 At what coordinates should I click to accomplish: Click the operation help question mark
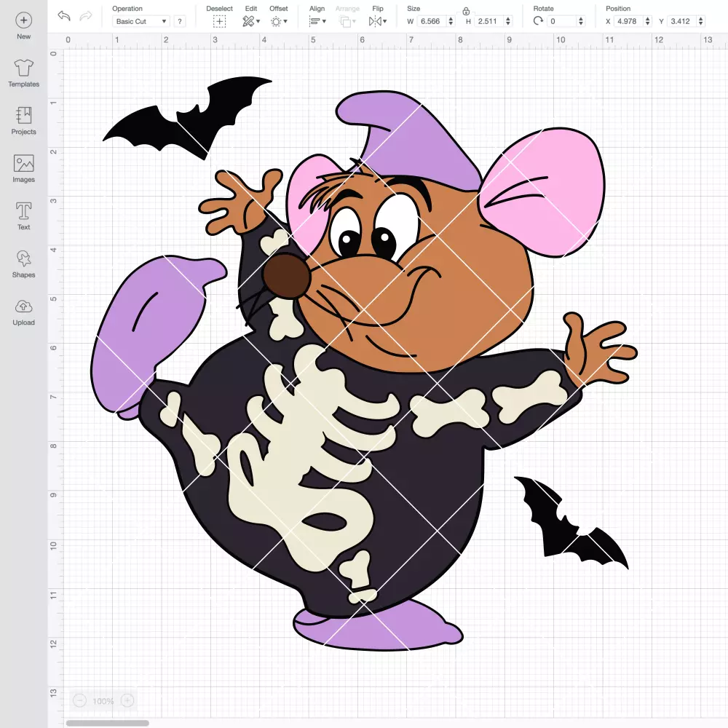[x=180, y=21]
